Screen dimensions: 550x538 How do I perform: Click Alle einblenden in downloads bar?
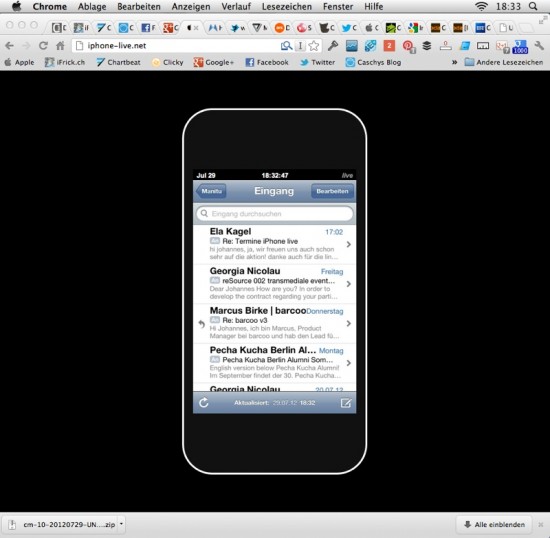point(495,525)
